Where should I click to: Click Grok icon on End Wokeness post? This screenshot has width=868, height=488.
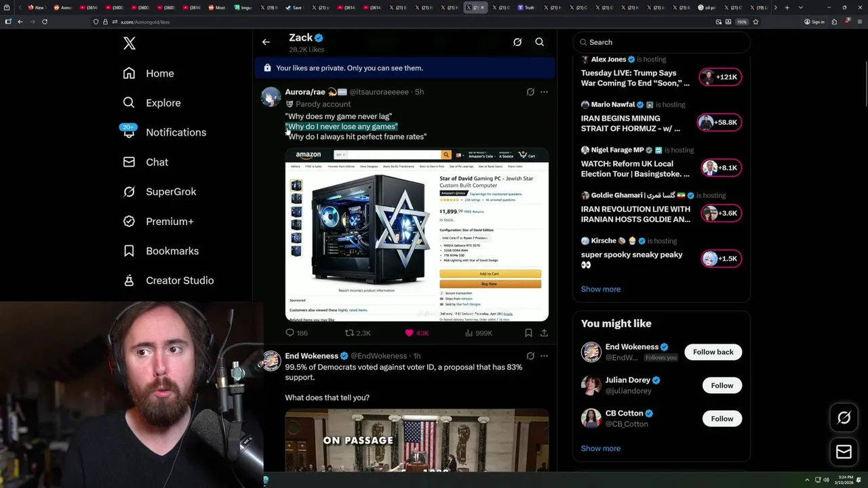(530, 356)
